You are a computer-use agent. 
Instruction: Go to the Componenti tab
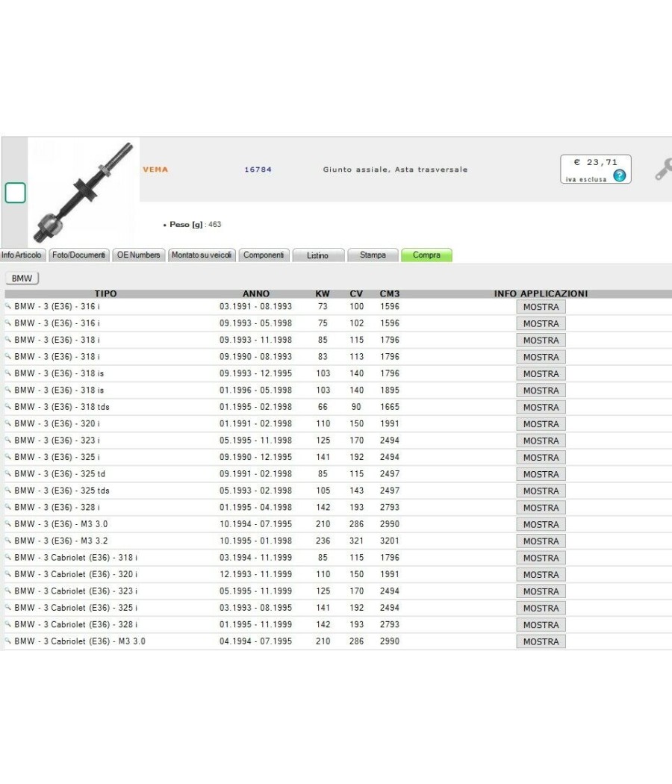[x=264, y=255]
